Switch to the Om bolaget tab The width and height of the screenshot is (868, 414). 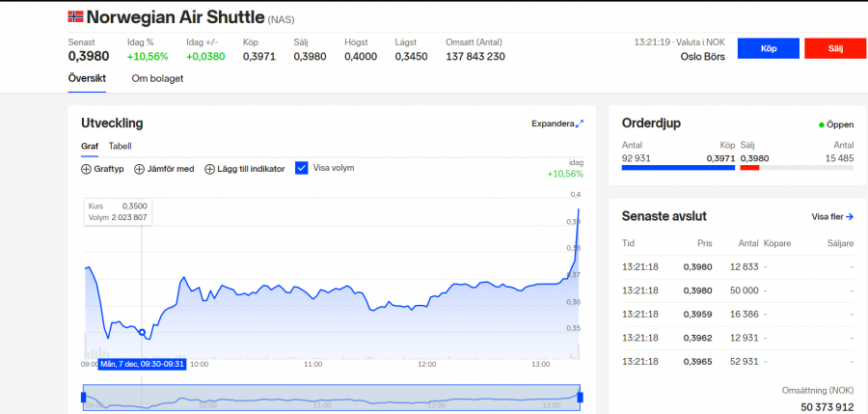pyautogui.click(x=157, y=78)
